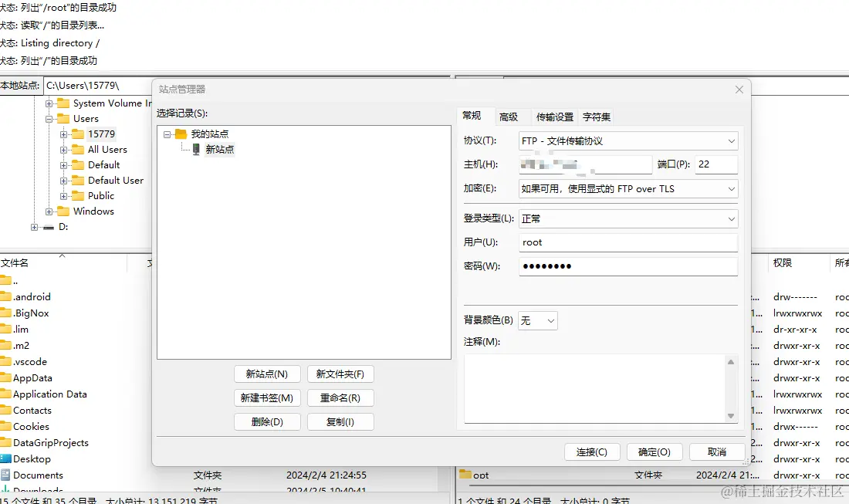Click the 复制(I) button
The height and width of the screenshot is (504, 849).
340,421
